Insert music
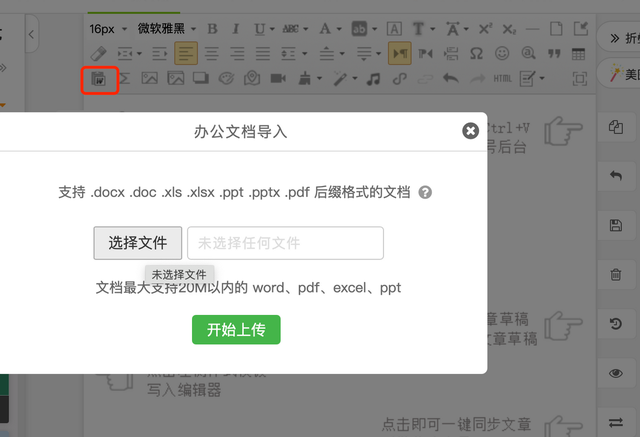Viewport: 640px width, 437px height. tap(373, 78)
